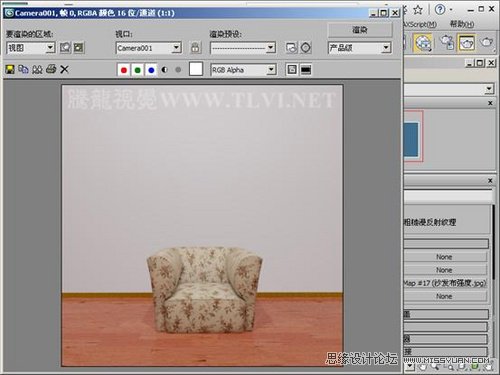Click the 渲染 render button

coord(360,30)
